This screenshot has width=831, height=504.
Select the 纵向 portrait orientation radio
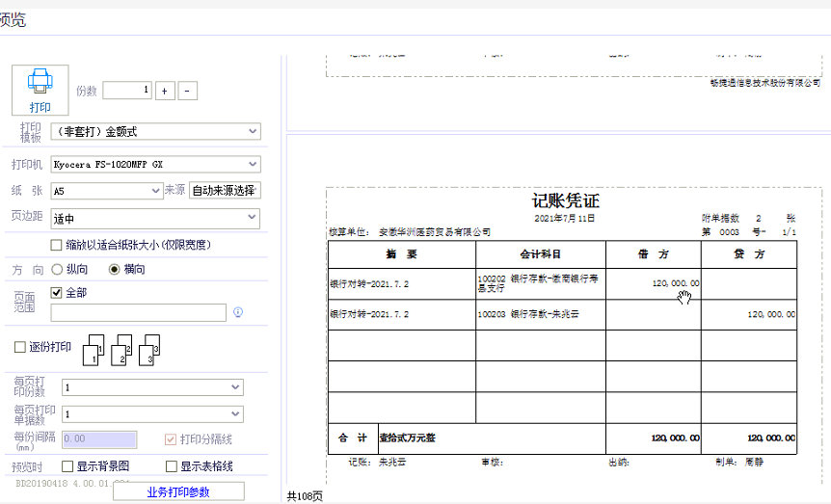pos(57,269)
